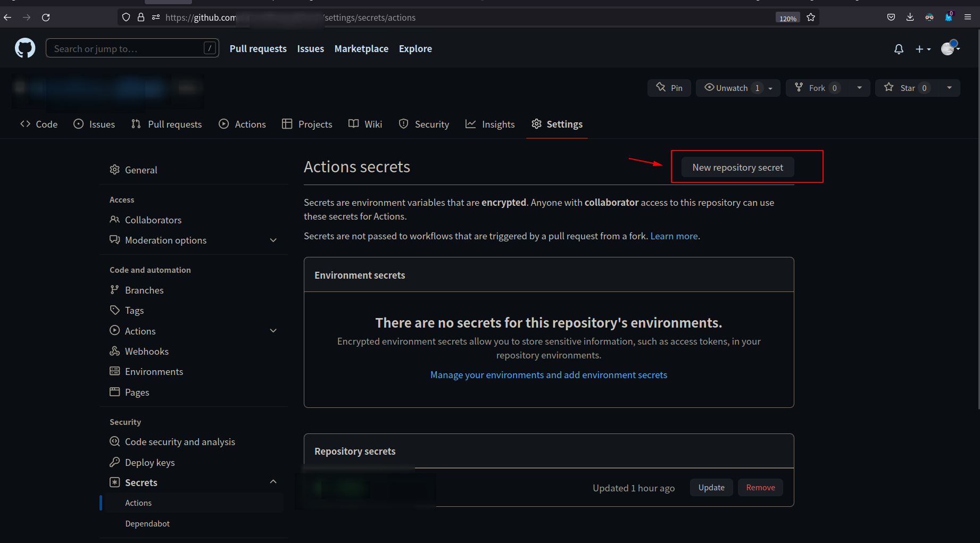The image size is (980, 543).
Task: Click the Deploy keys key icon
Action: [x=114, y=462]
